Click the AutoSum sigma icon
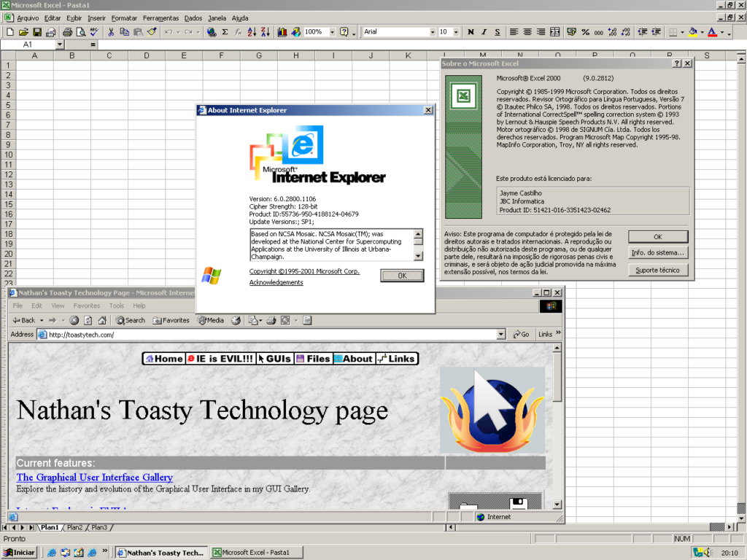This screenshot has height=560, width=747. click(225, 32)
